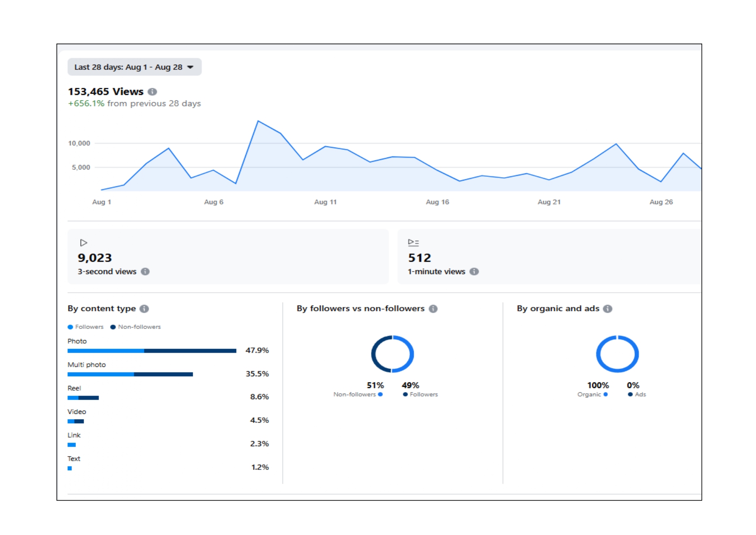
Task: Open info icon for followers vs non-followers
Action: (433, 309)
